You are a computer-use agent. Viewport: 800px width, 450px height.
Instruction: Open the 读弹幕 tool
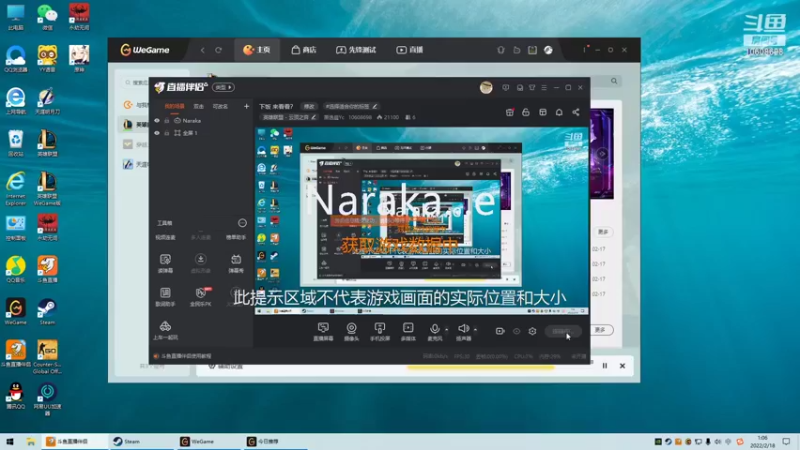(x=165, y=263)
